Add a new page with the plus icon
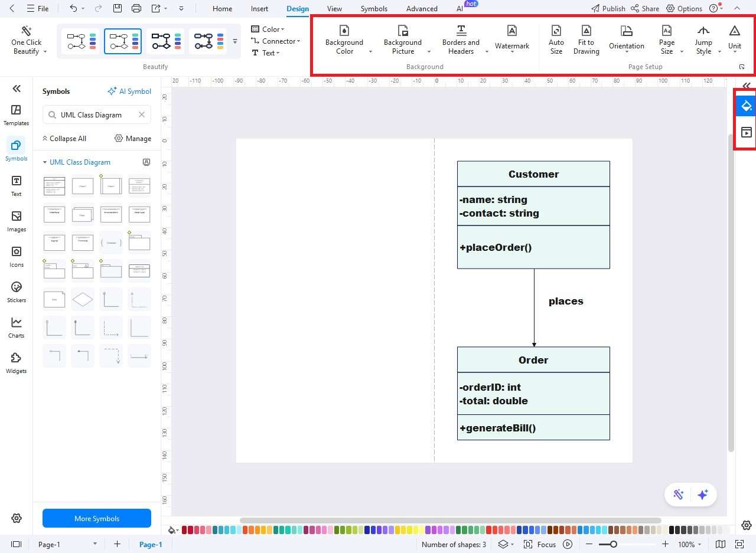 [117, 544]
